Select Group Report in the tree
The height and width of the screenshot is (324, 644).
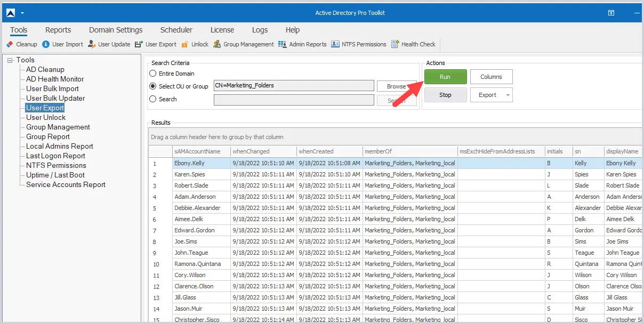click(48, 137)
